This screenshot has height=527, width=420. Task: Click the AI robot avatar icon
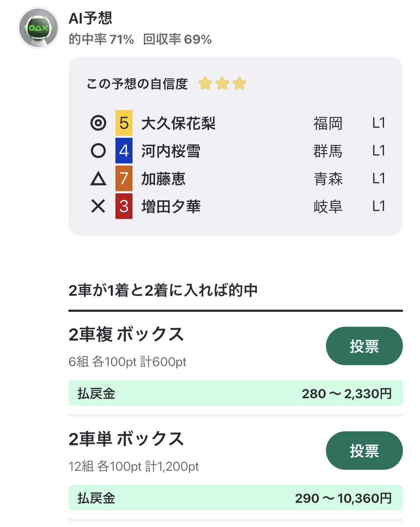[x=38, y=28]
